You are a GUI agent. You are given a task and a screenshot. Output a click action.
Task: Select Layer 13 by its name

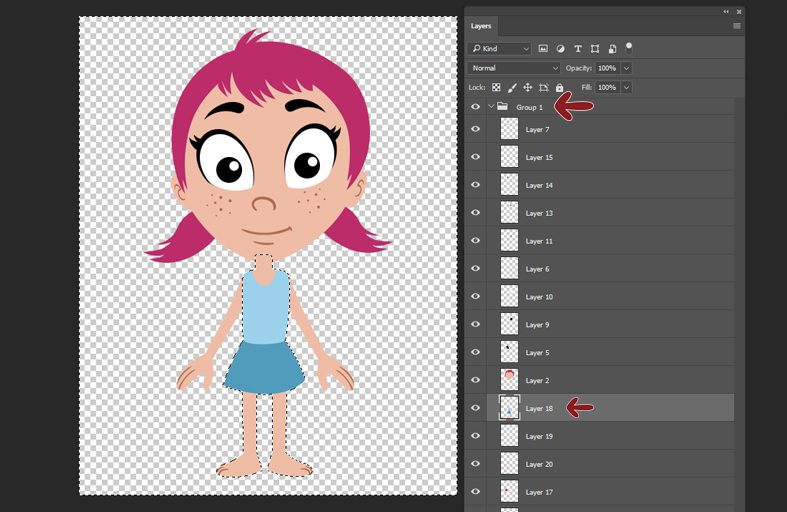click(539, 213)
